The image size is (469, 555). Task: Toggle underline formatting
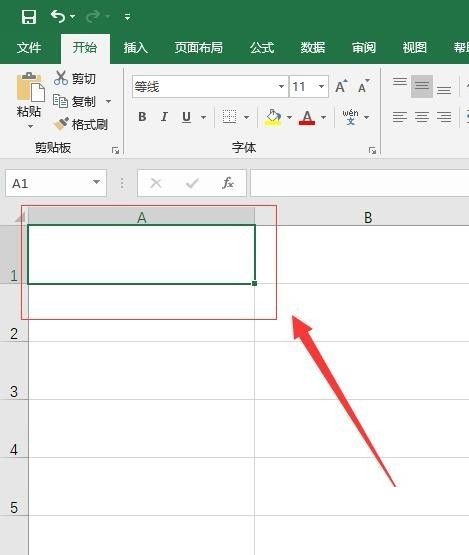pyautogui.click(x=186, y=117)
